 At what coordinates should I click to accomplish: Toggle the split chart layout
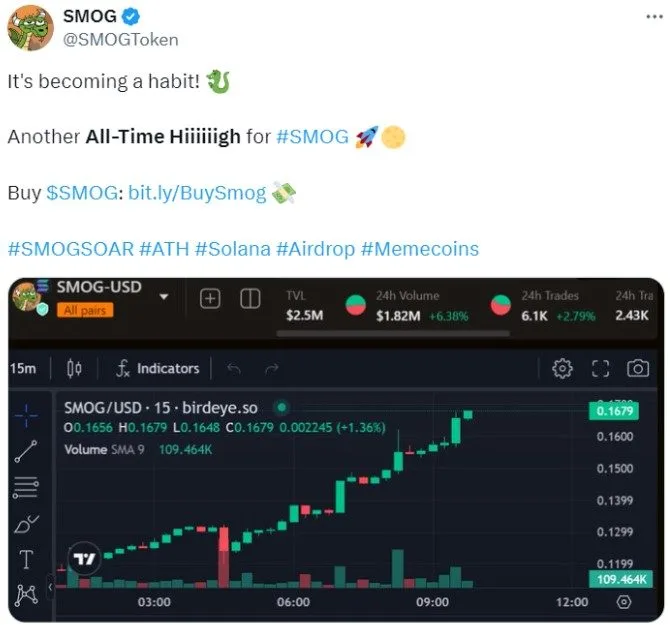click(250, 299)
